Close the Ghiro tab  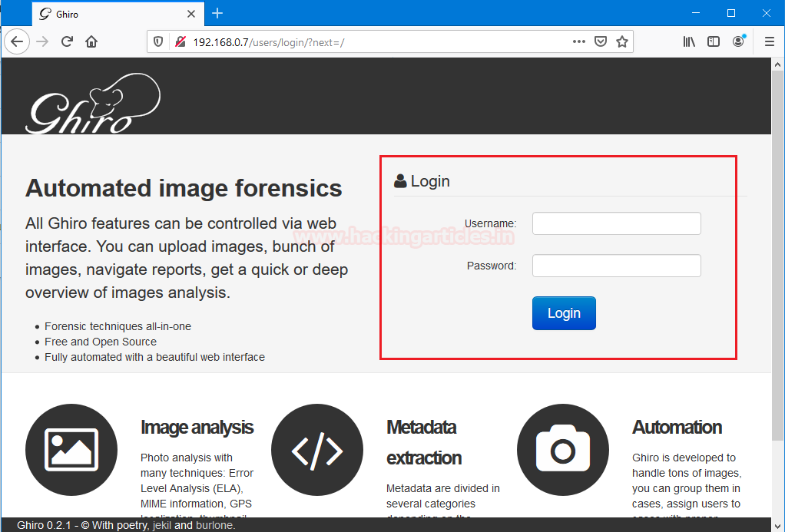coord(191,14)
